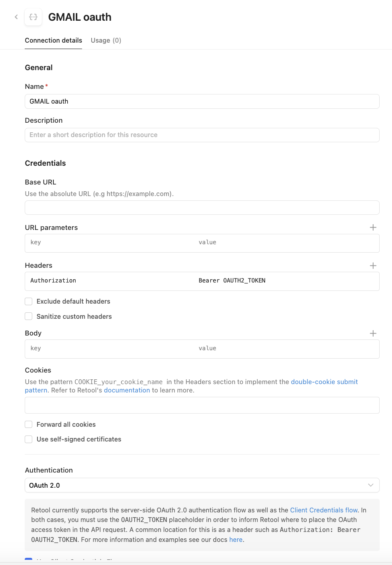Check Use self-signed certificates

[x=28, y=439]
